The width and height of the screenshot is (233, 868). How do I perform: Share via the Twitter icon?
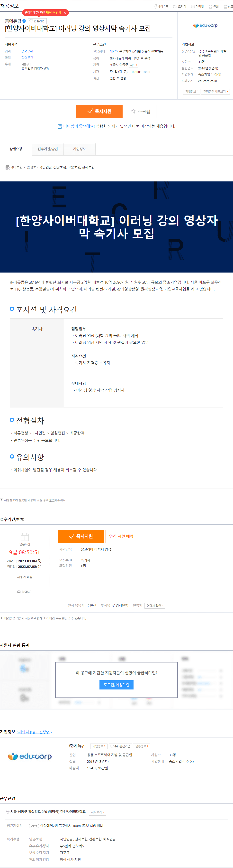click(179, 6)
